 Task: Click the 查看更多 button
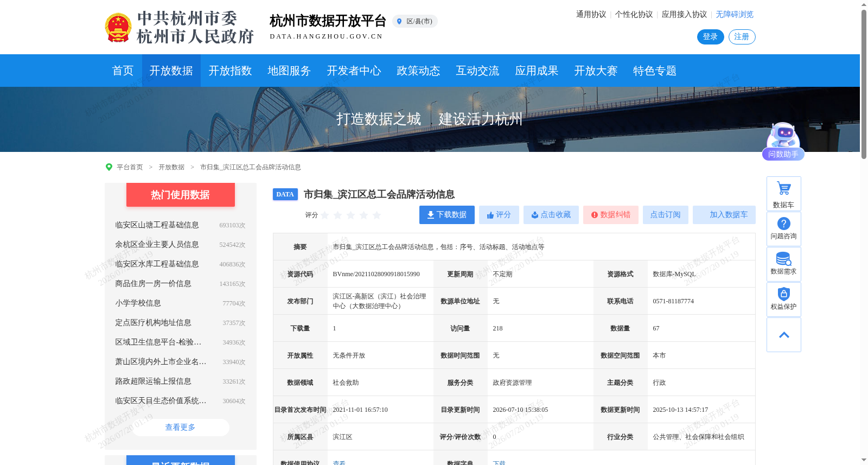point(180,428)
